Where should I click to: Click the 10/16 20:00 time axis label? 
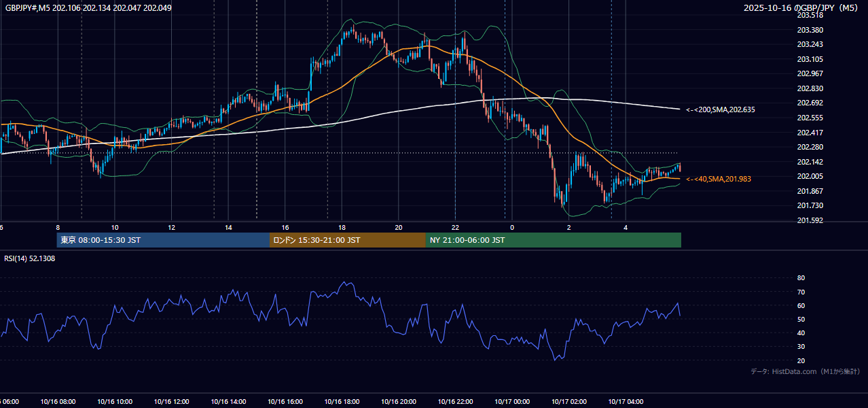(398, 402)
